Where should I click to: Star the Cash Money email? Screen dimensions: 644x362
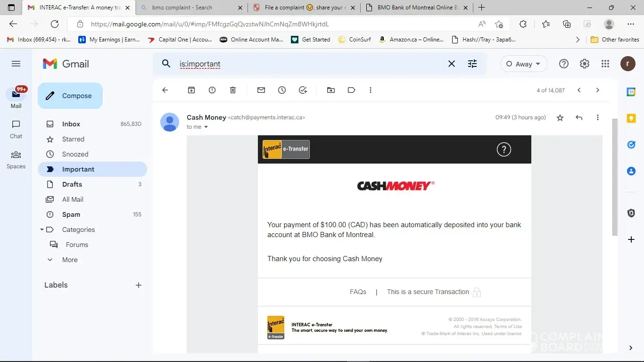(x=560, y=117)
